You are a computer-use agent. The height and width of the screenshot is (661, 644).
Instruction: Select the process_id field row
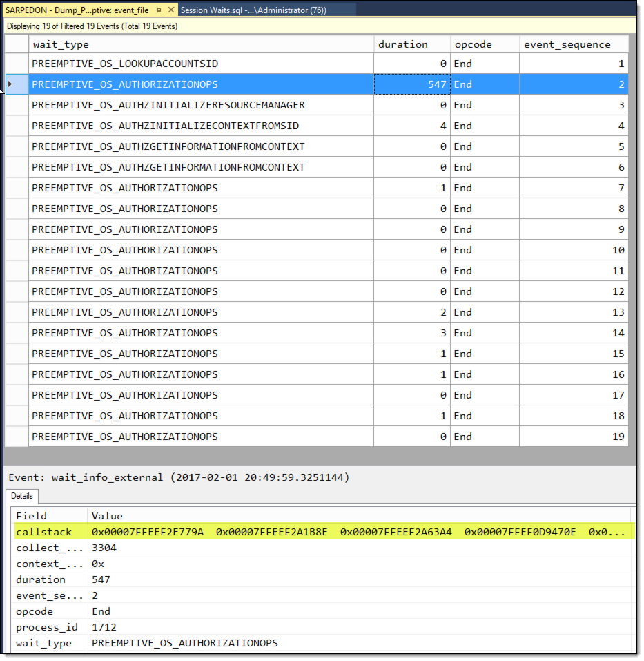324,628
